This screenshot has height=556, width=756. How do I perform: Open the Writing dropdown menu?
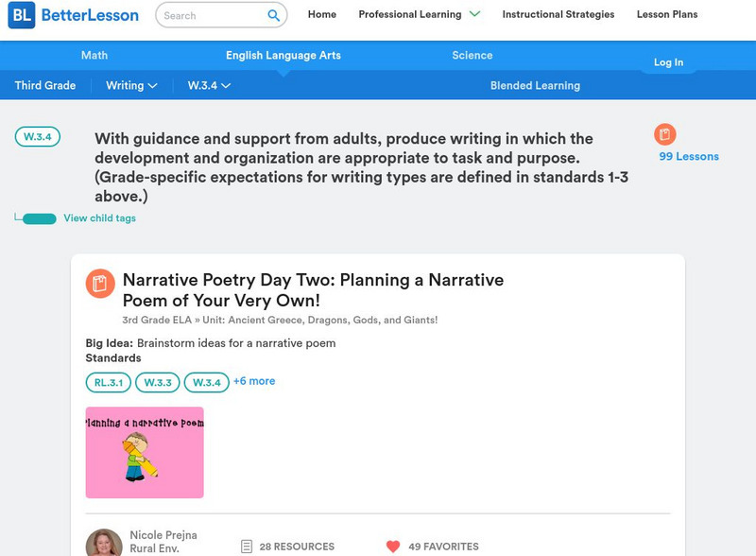click(131, 85)
